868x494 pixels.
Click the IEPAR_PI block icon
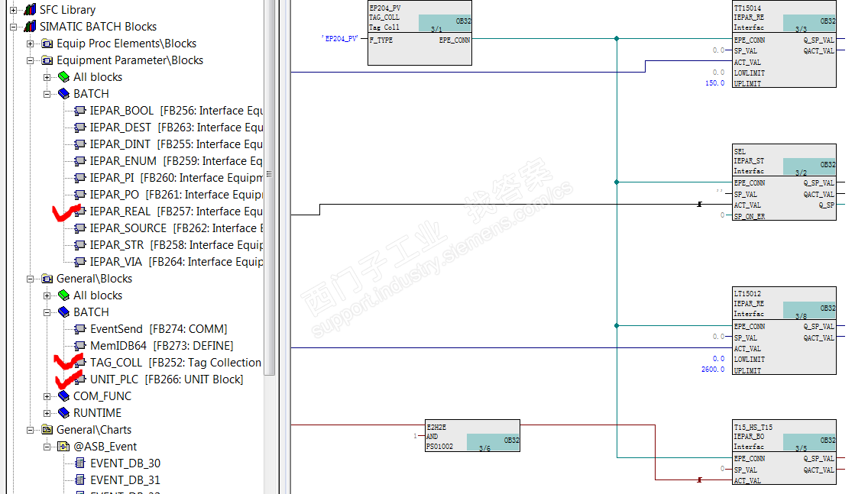[80, 178]
